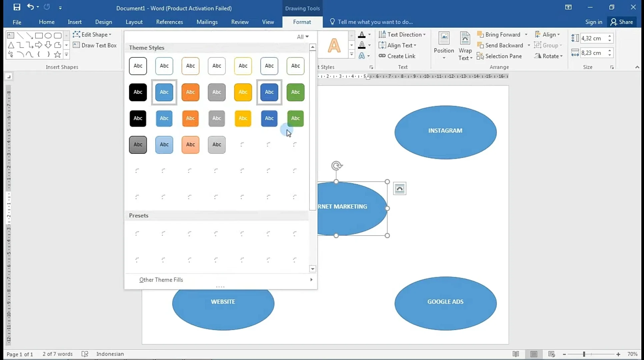Click the Text Effects icon
Image resolution: width=644 pixels, height=360 pixels.
pos(362,56)
